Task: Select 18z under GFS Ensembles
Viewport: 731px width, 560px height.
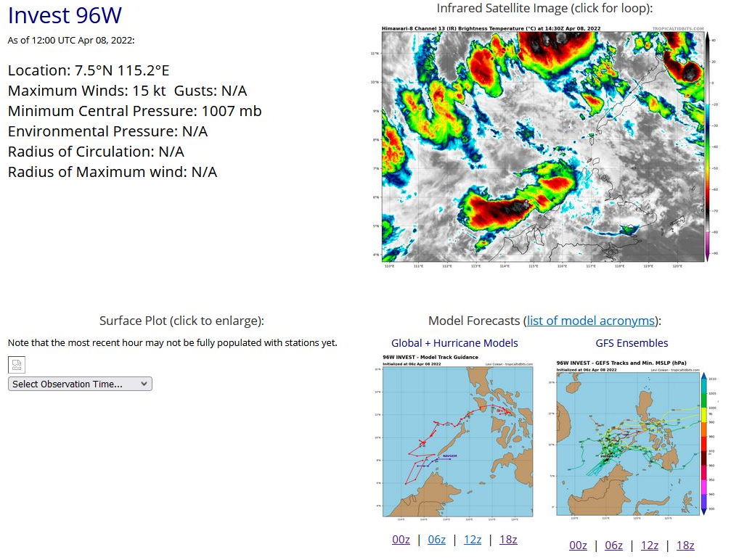Action: [x=685, y=545]
